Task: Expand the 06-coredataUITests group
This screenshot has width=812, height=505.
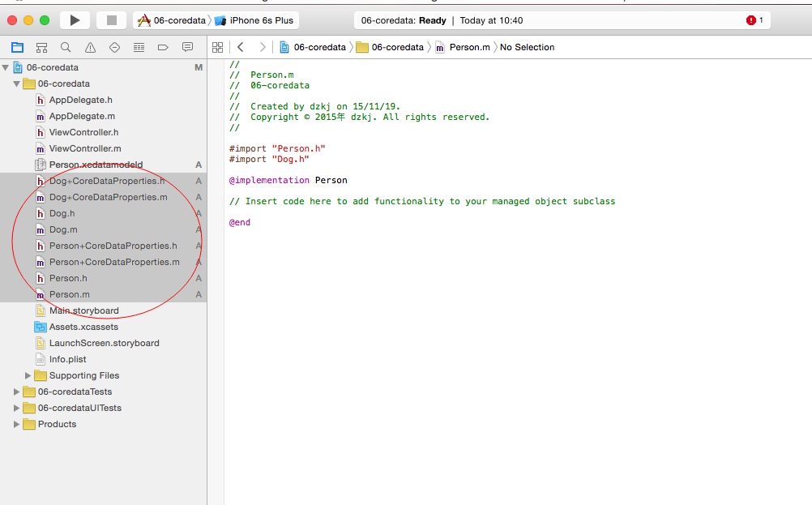Action: pyautogui.click(x=16, y=408)
